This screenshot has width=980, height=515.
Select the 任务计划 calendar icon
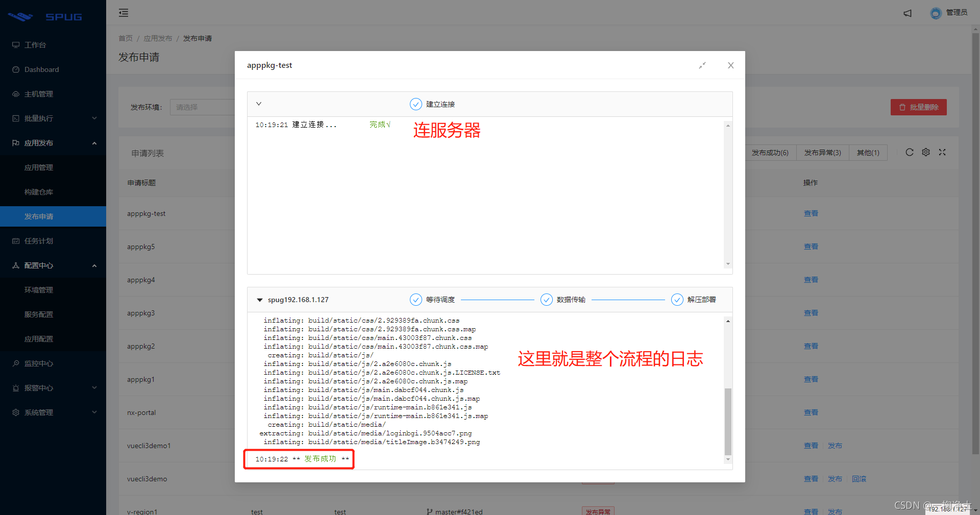coord(15,241)
